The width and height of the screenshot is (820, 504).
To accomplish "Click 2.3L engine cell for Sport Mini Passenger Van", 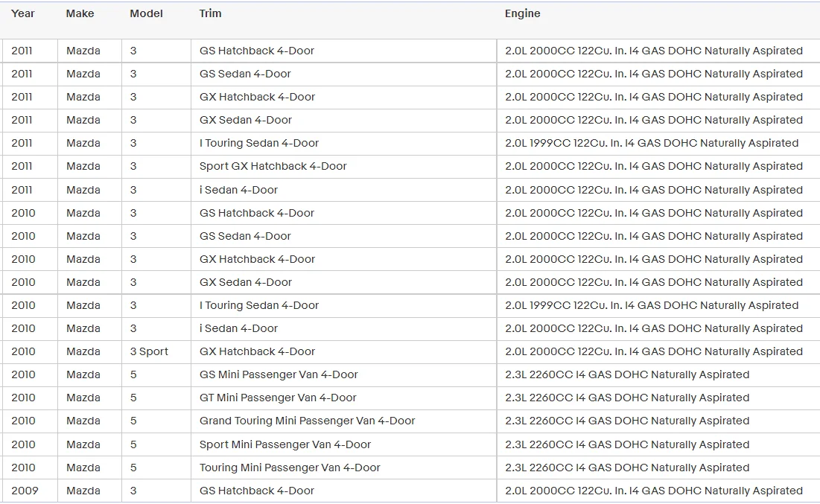I will [x=658, y=444].
